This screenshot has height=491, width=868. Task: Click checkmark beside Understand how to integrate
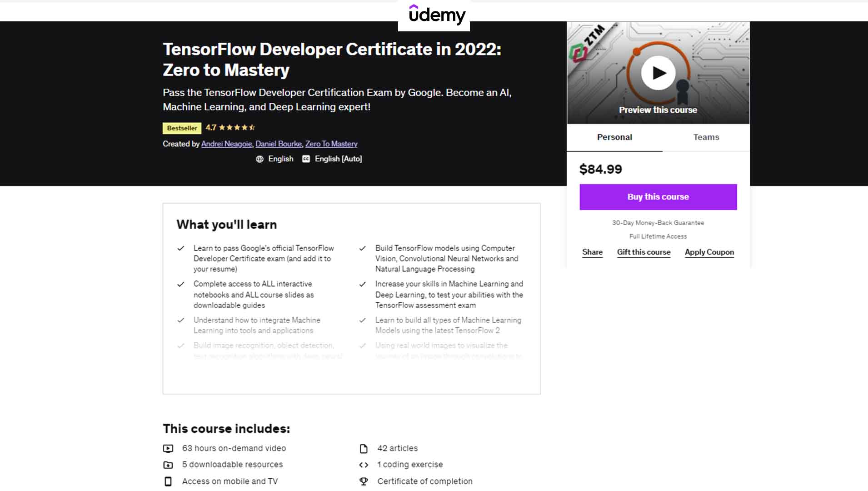click(181, 320)
